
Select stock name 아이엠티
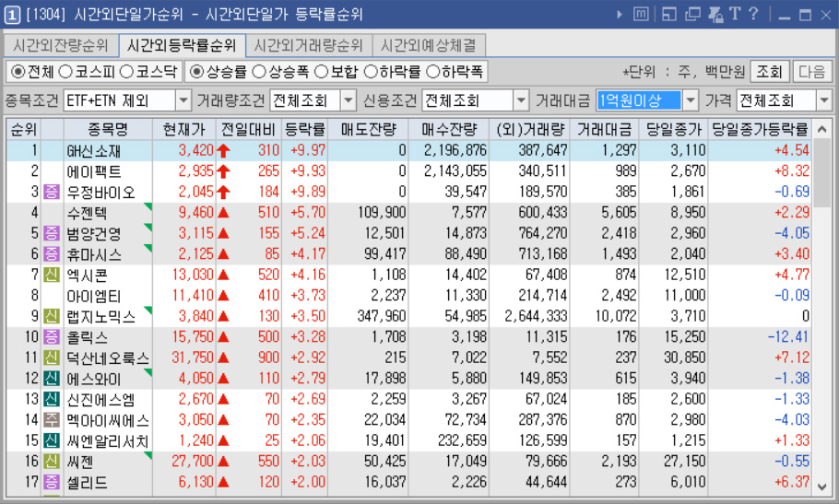(94, 296)
